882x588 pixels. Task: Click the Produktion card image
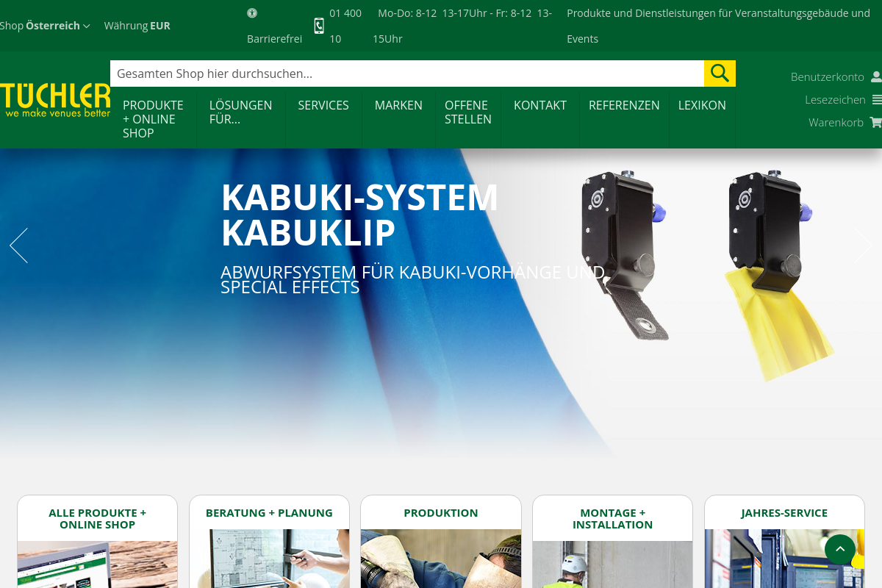tap(441, 559)
